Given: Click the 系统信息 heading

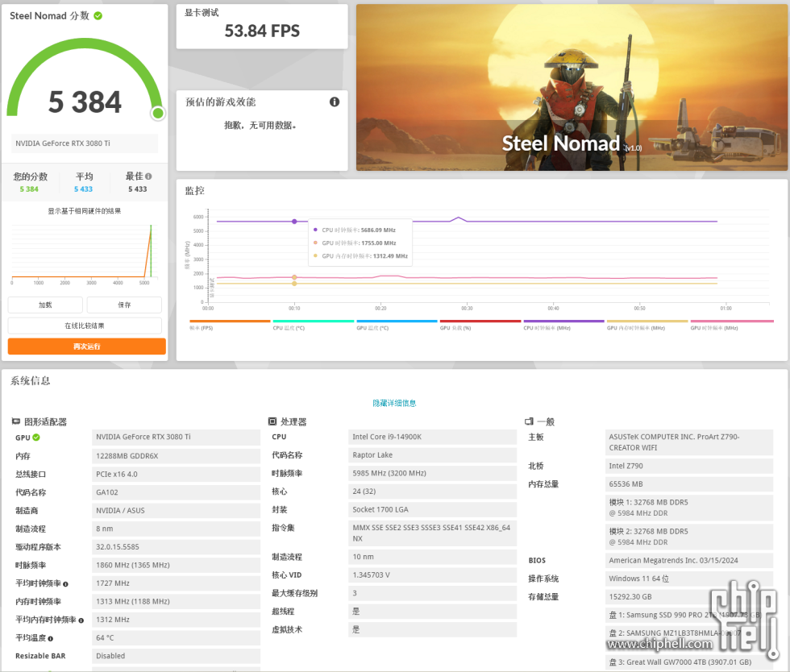Looking at the screenshot, I should (x=31, y=381).
